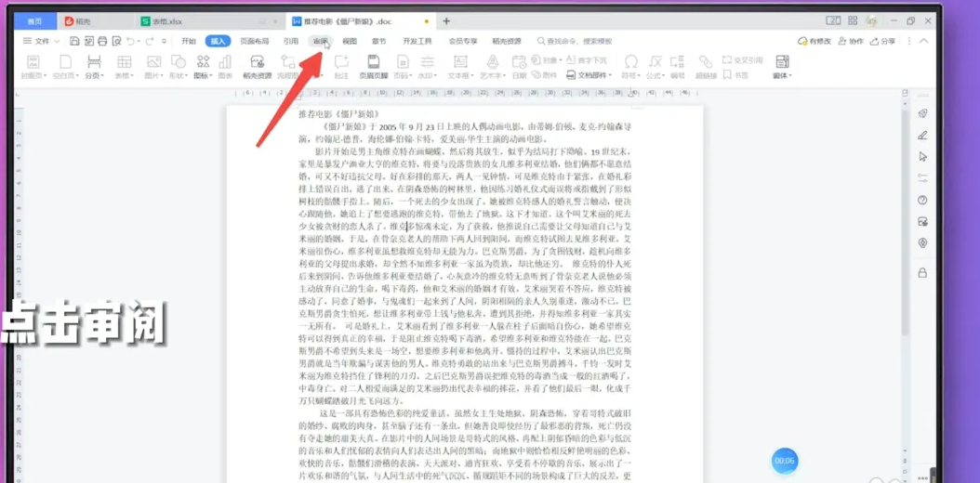980x483 pixels.
Task: Switch to the 视图 ribbon tab
Action: tap(350, 41)
